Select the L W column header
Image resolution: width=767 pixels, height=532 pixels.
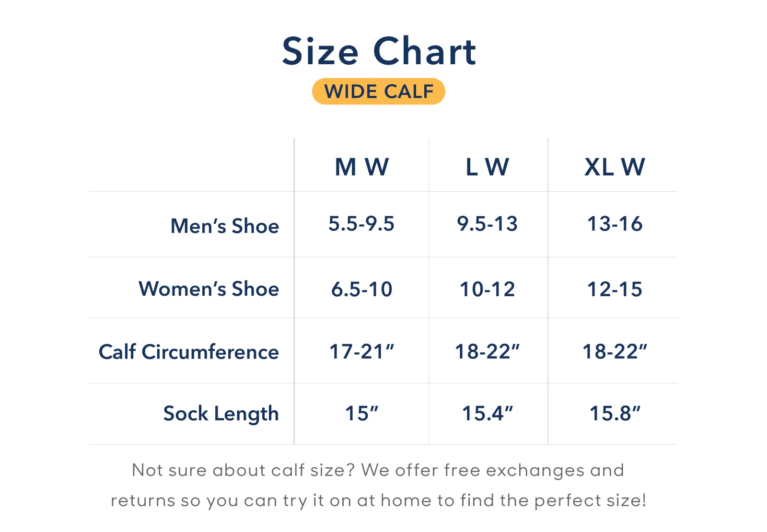(x=488, y=167)
